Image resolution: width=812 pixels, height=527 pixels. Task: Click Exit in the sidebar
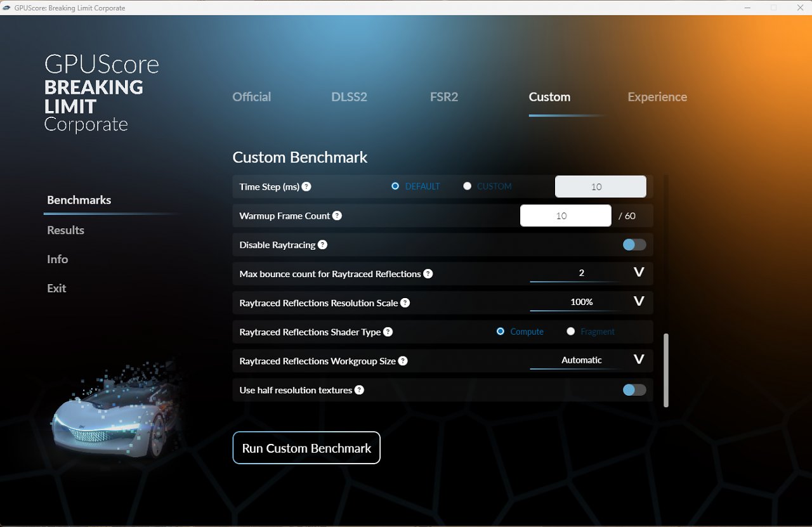point(56,289)
